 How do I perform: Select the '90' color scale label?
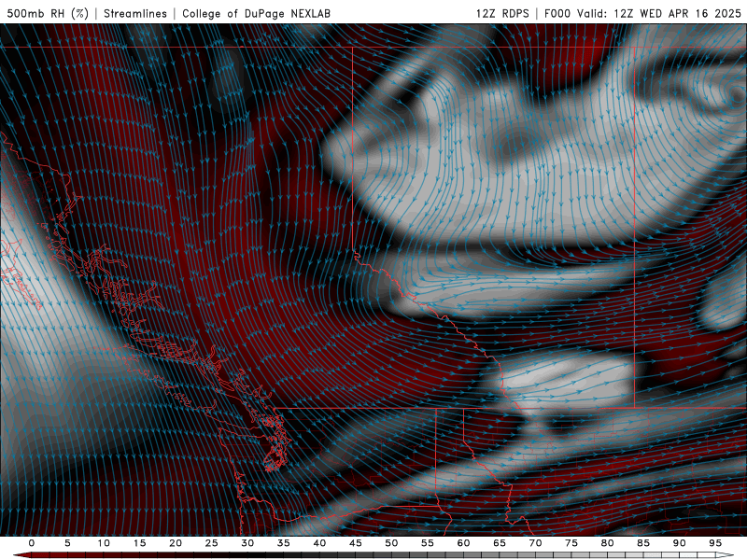tap(679, 543)
